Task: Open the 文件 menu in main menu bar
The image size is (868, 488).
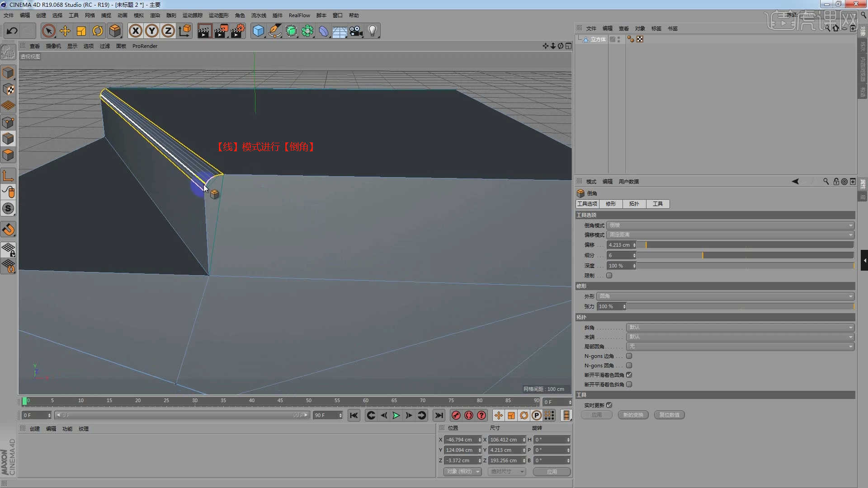Action: [x=9, y=15]
